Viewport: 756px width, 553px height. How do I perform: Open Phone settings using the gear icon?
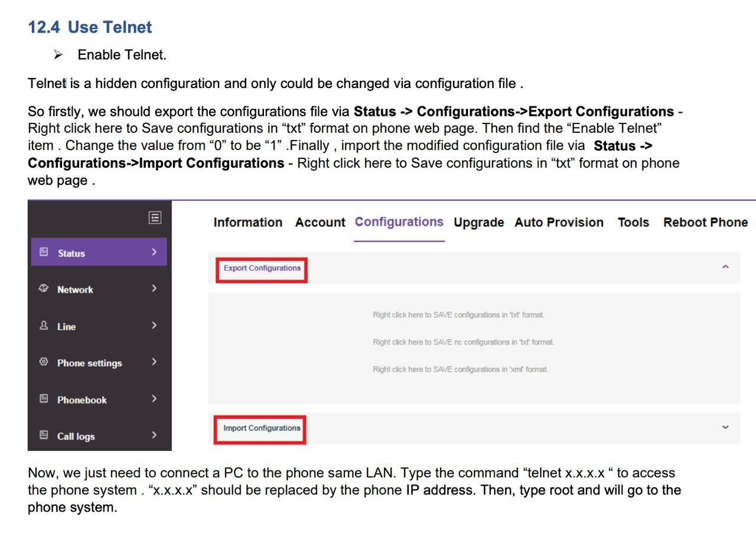pos(43,363)
